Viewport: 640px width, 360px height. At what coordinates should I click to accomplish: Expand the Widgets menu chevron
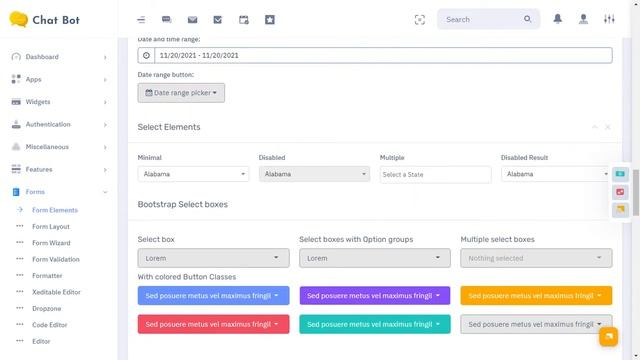[x=105, y=102]
